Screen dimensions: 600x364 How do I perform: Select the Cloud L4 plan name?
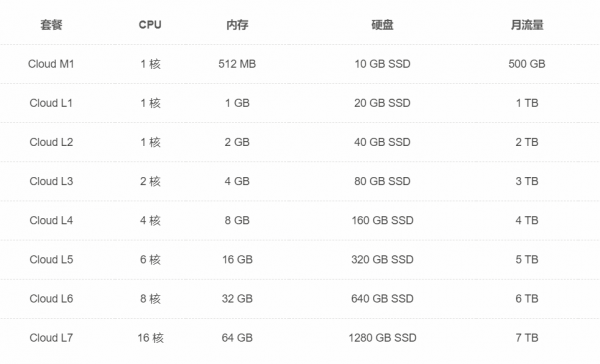click(51, 220)
